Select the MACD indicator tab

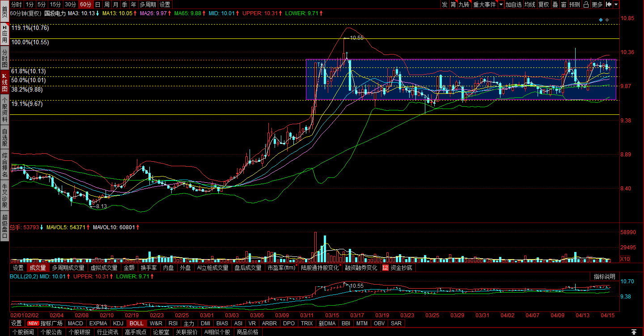tap(76, 323)
